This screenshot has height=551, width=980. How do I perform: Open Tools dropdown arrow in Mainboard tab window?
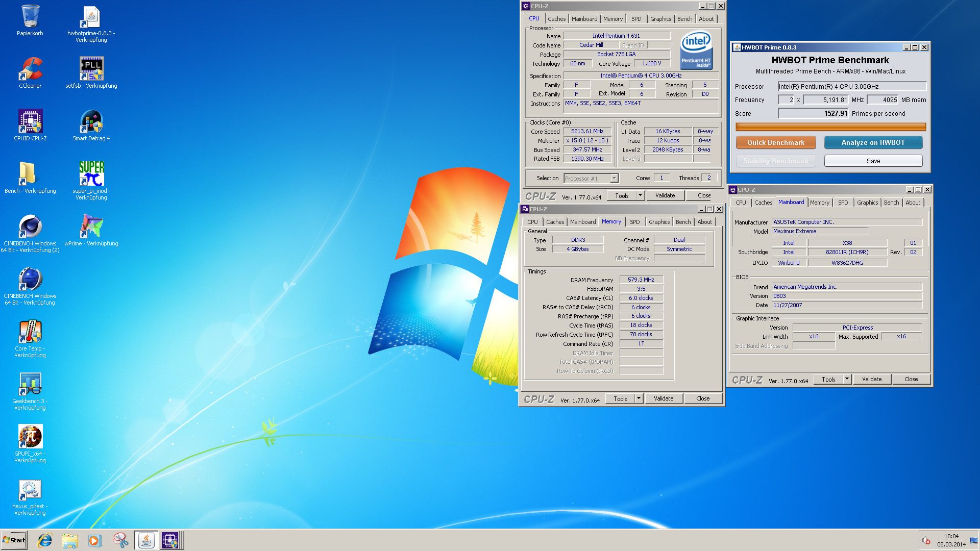click(x=847, y=379)
